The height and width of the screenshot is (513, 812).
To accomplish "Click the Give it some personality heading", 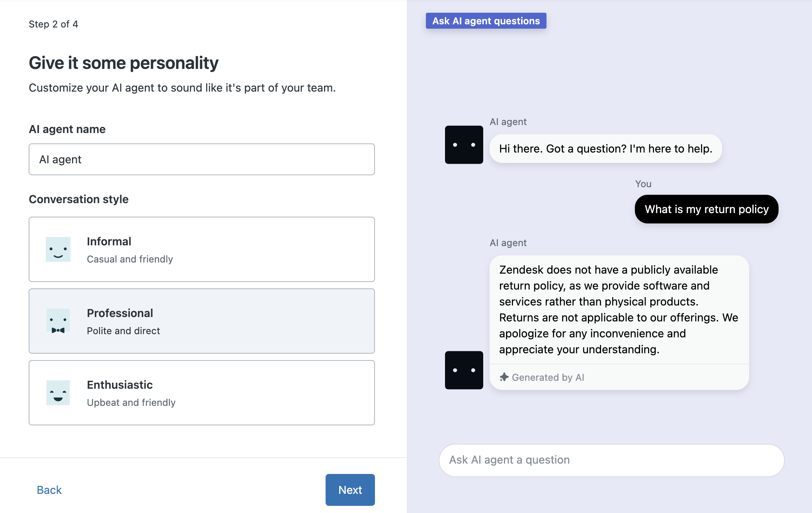I will point(123,63).
